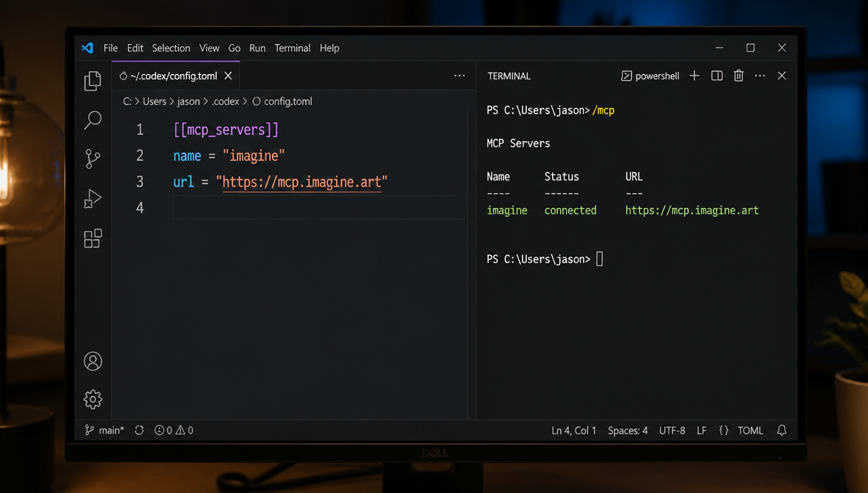Image resolution: width=868 pixels, height=493 pixels.
Task: Close the config.toml editor tab
Action: (228, 76)
